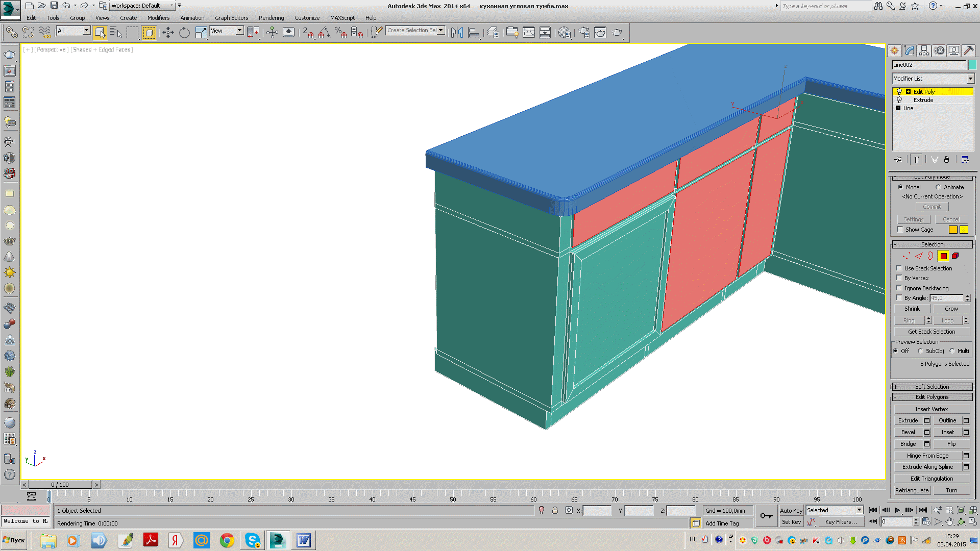Image resolution: width=980 pixels, height=551 pixels.
Task: Enable Use Stack Selection checkbox
Action: point(899,268)
